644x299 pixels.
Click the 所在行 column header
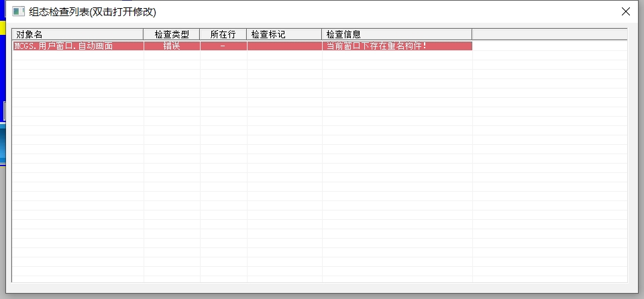click(x=223, y=34)
